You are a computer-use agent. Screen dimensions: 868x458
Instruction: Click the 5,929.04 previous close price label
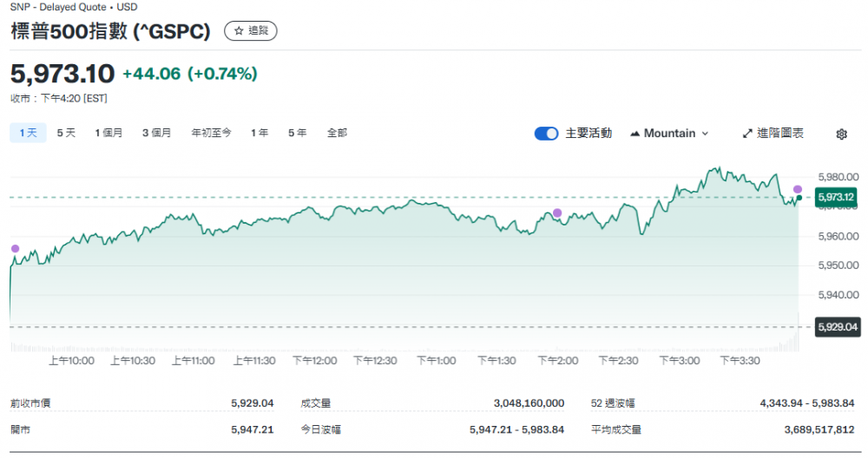point(838,327)
